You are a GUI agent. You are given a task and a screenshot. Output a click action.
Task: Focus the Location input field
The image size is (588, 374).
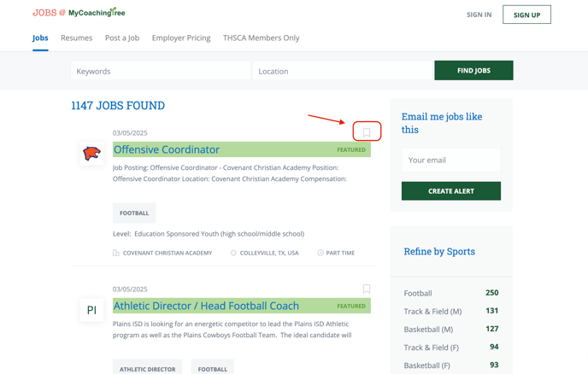343,71
